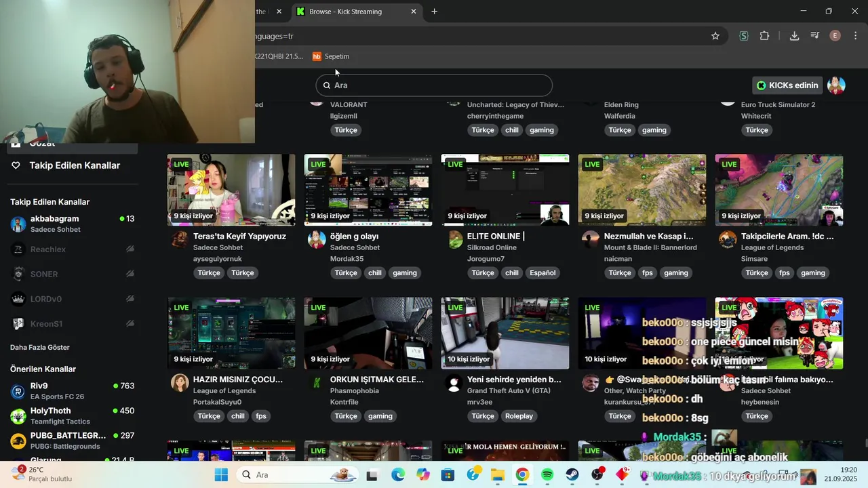Screen dimensions: 868x488
Task: Open Steam from the taskbar
Action: coord(572,474)
